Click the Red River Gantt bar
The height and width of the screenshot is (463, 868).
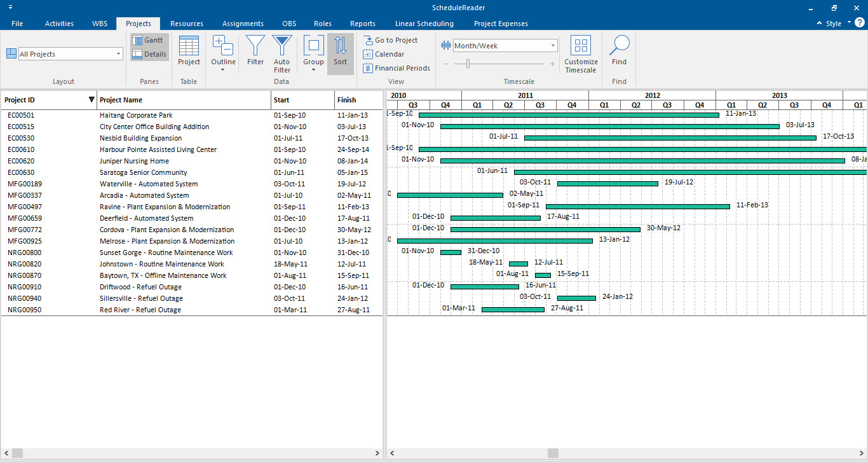(513, 310)
